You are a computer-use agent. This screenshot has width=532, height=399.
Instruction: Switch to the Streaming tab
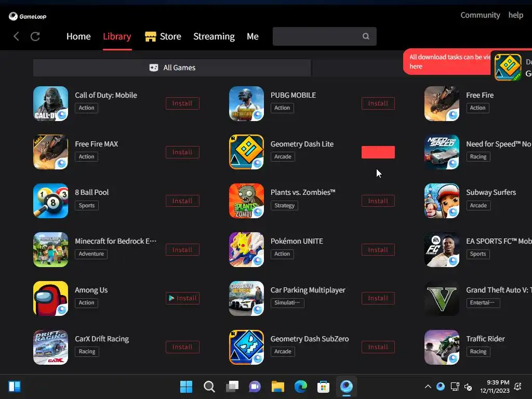point(214,36)
